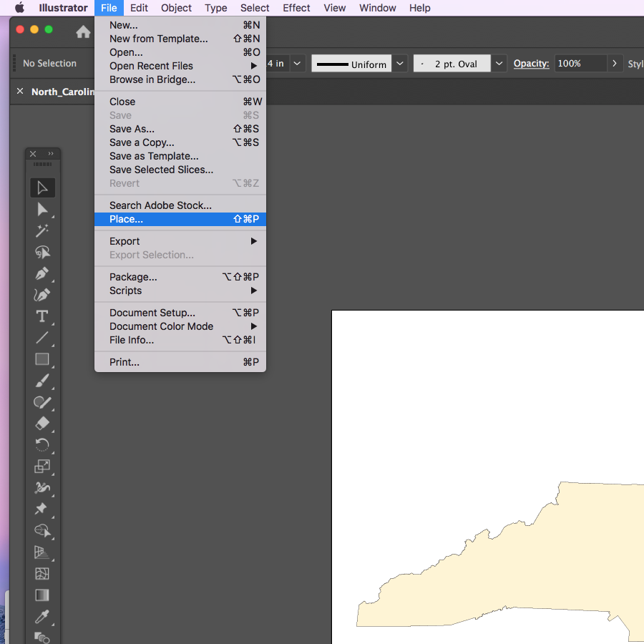This screenshot has height=644, width=644.
Task: Select the North_Carolina document tab
Action: [x=62, y=92]
